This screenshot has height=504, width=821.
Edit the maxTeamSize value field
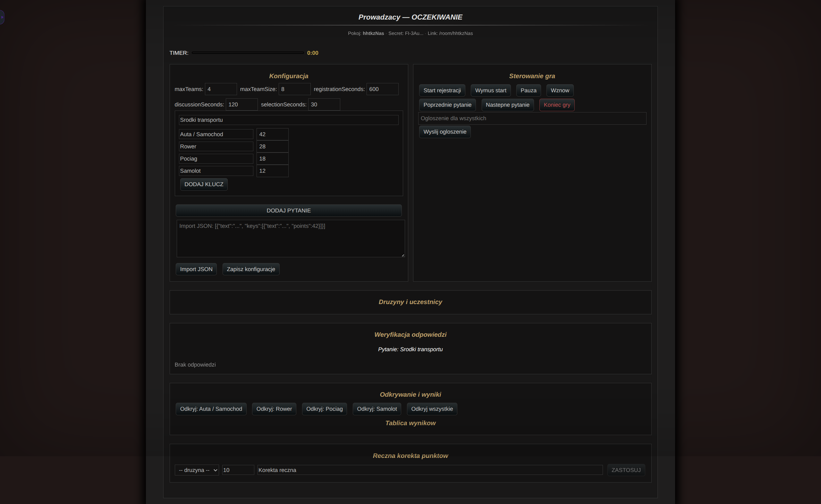(294, 89)
